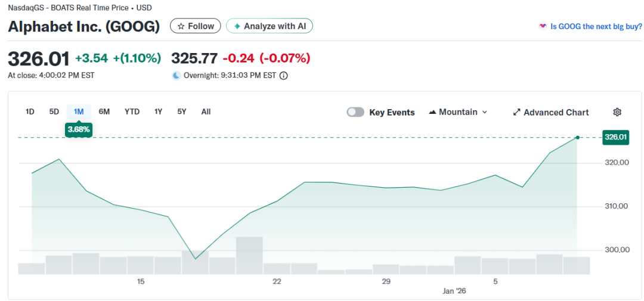Click the mountain chart type icon
The width and height of the screenshot is (644, 301).
(432, 112)
